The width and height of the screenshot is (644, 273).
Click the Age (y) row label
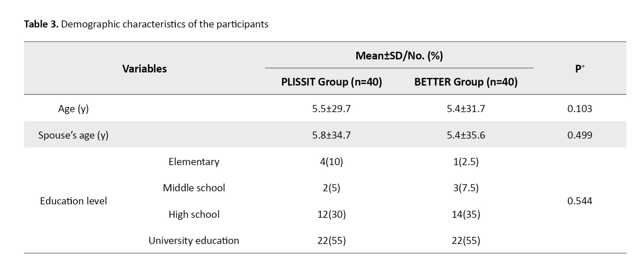click(x=73, y=109)
